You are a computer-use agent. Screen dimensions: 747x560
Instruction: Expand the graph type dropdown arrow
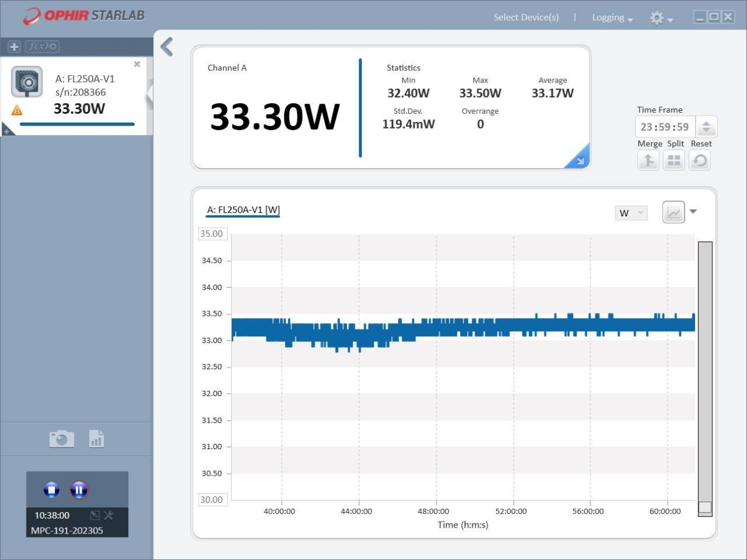(693, 212)
